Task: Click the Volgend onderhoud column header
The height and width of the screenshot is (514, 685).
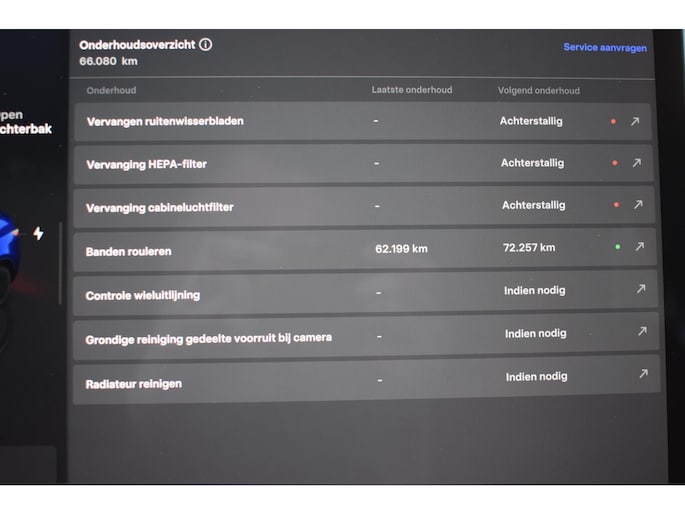Action: click(x=538, y=91)
